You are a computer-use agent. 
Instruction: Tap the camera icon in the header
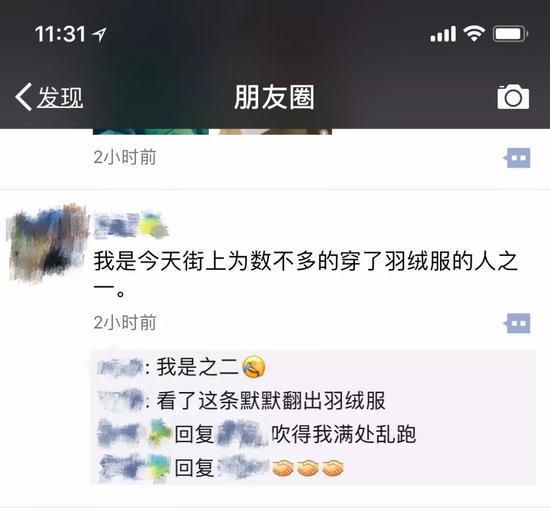[x=513, y=97]
